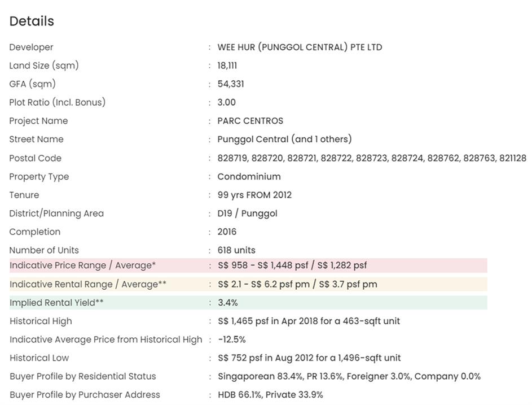This screenshot has width=532, height=405.
Task: Click the GFA value 54,331
Action: [x=231, y=84]
